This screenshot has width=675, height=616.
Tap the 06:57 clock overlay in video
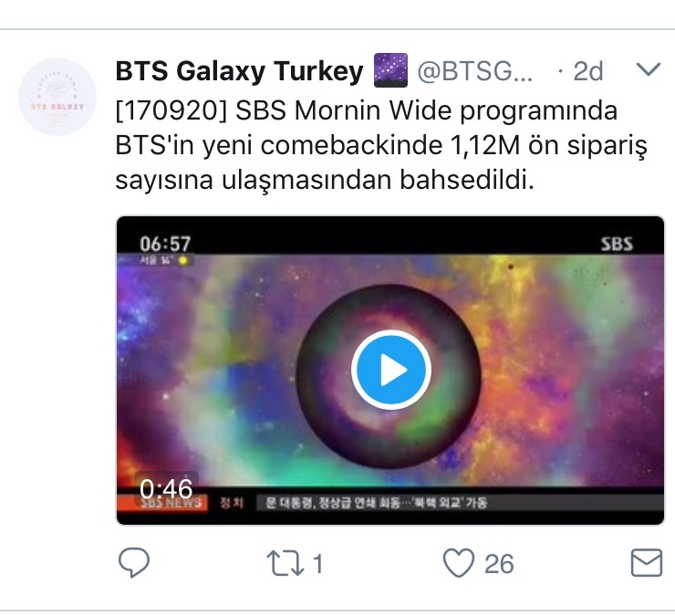point(165,244)
